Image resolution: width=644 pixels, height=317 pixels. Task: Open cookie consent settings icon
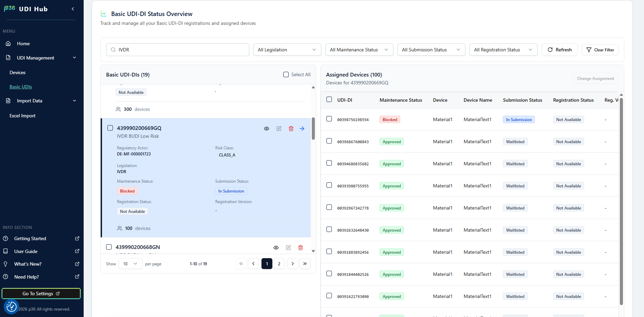point(11,307)
